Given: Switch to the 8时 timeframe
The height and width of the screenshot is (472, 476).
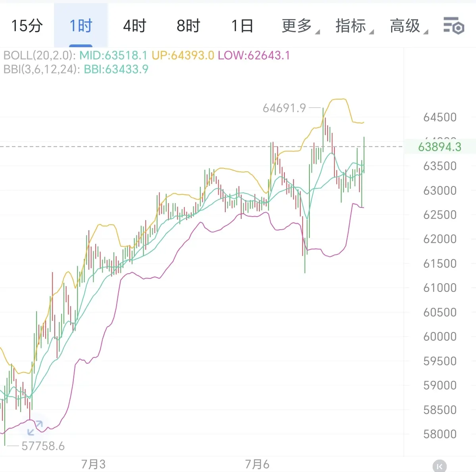Looking at the screenshot, I should (188, 26).
